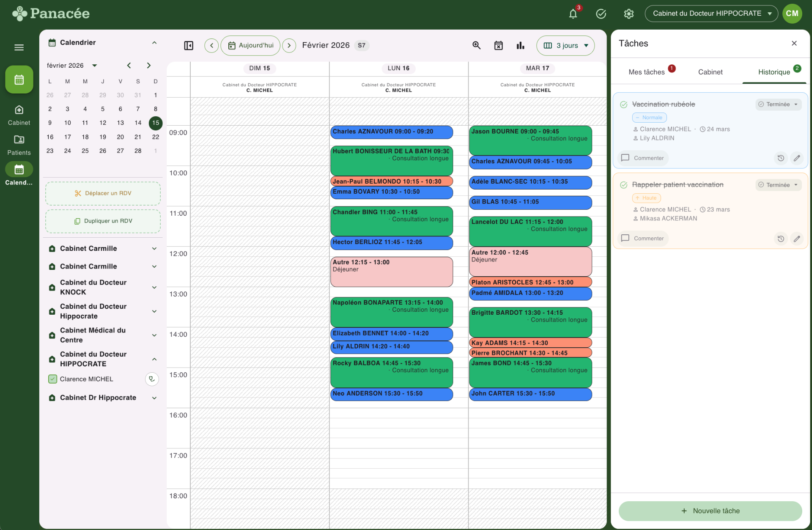Screen dimensions: 812x530
Task: View history of Vaccination rubéole task
Action: click(781, 158)
